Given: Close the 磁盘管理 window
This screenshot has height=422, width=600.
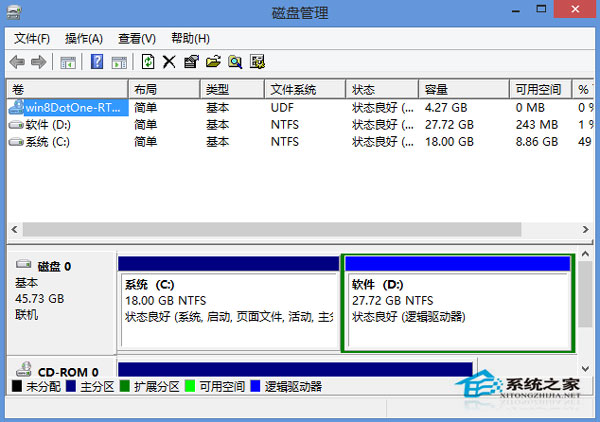Looking at the screenshot, I should click(575, 9).
